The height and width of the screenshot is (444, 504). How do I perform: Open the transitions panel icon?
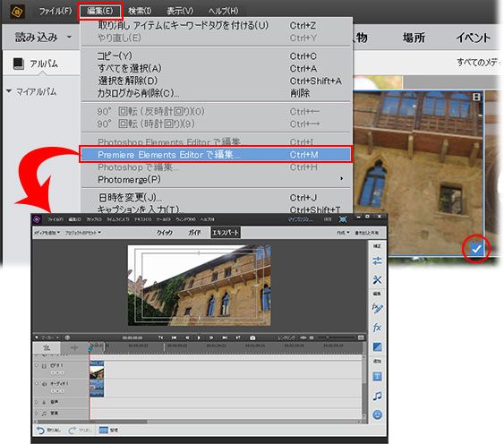point(377,346)
